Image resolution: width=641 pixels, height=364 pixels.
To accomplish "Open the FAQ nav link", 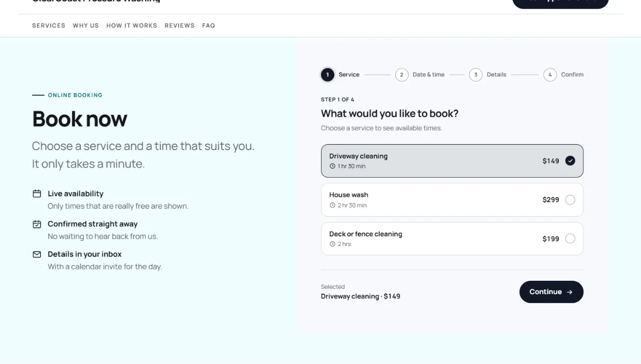I will tap(209, 26).
